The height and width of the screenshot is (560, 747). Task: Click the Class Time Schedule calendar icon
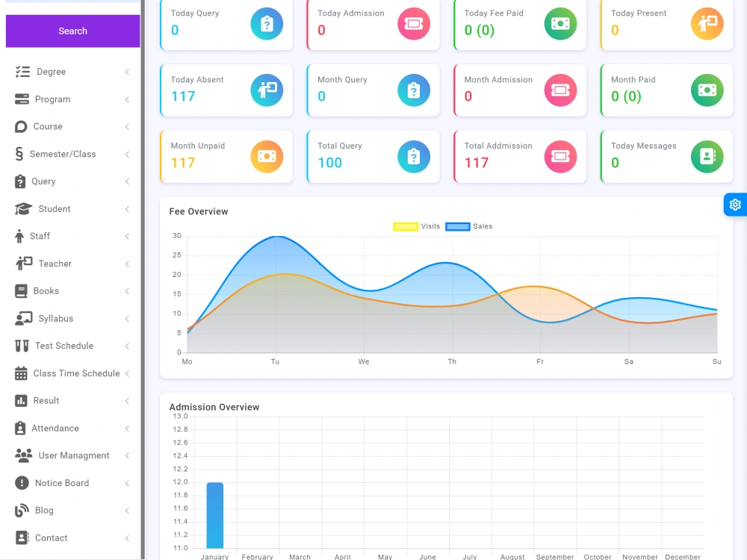coord(21,373)
